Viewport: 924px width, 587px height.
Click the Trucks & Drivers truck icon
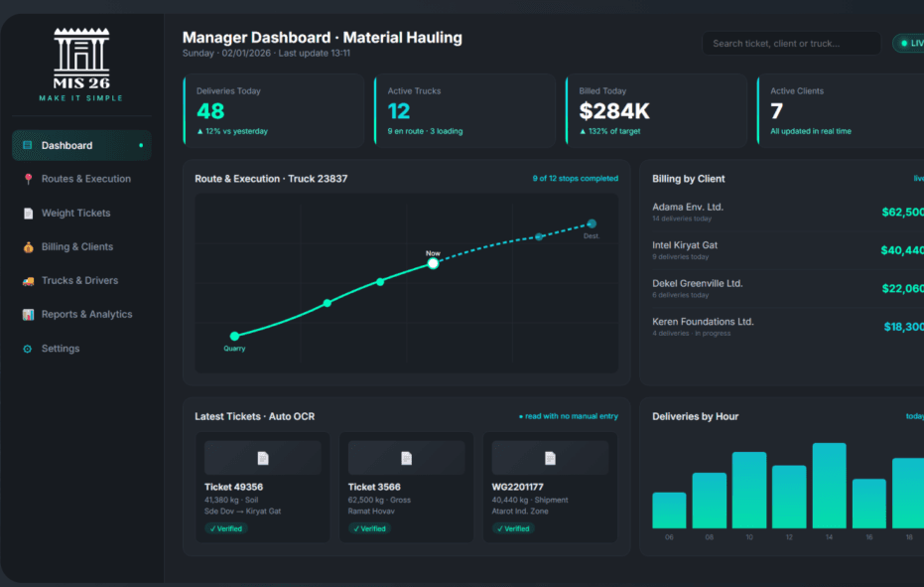tap(28, 281)
